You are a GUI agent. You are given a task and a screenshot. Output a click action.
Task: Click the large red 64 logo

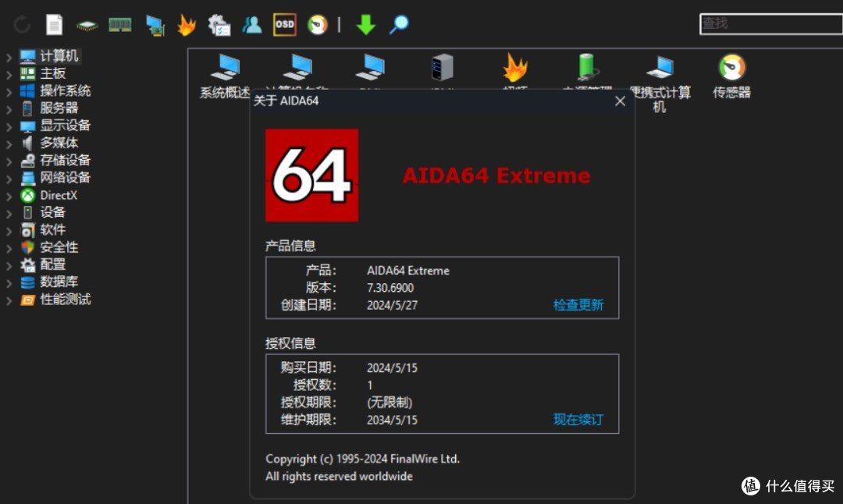(311, 176)
